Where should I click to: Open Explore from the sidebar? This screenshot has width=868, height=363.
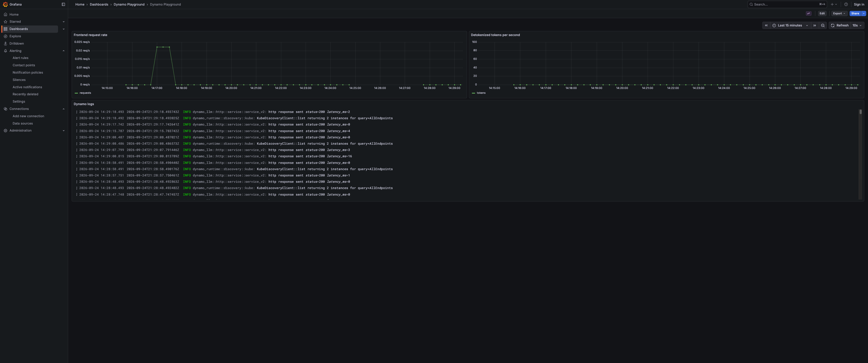tap(15, 36)
